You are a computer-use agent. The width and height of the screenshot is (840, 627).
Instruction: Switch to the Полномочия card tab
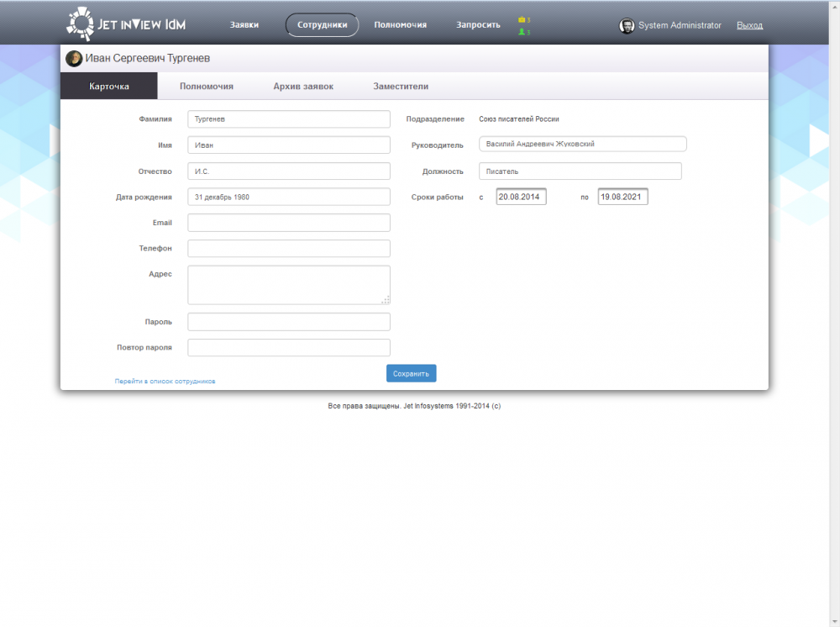point(207,86)
